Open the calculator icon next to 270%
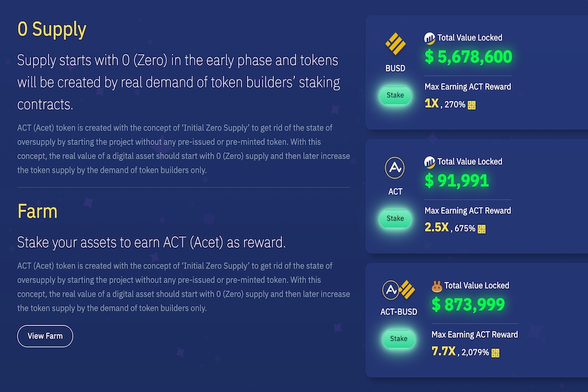The width and height of the screenshot is (588, 392). (472, 105)
